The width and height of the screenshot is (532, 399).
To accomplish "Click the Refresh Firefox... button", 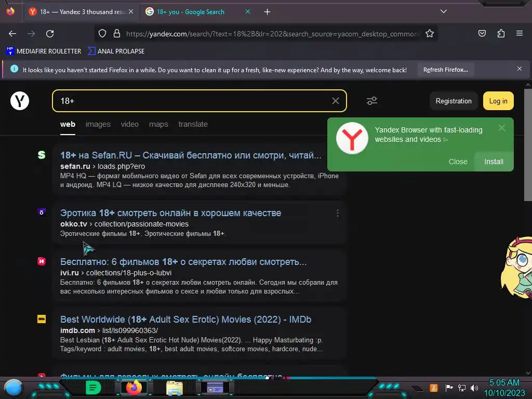I will (445, 70).
